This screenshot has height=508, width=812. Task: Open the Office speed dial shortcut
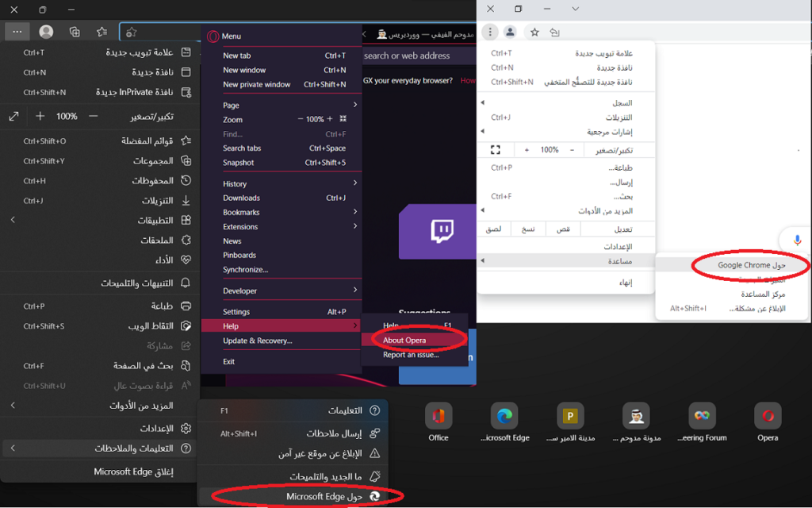click(x=439, y=422)
